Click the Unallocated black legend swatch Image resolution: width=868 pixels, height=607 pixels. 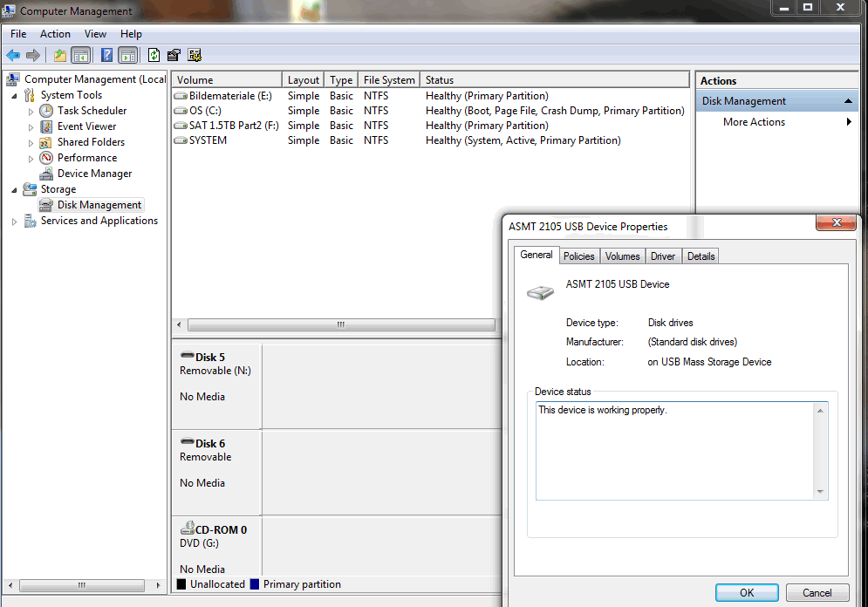(x=181, y=584)
